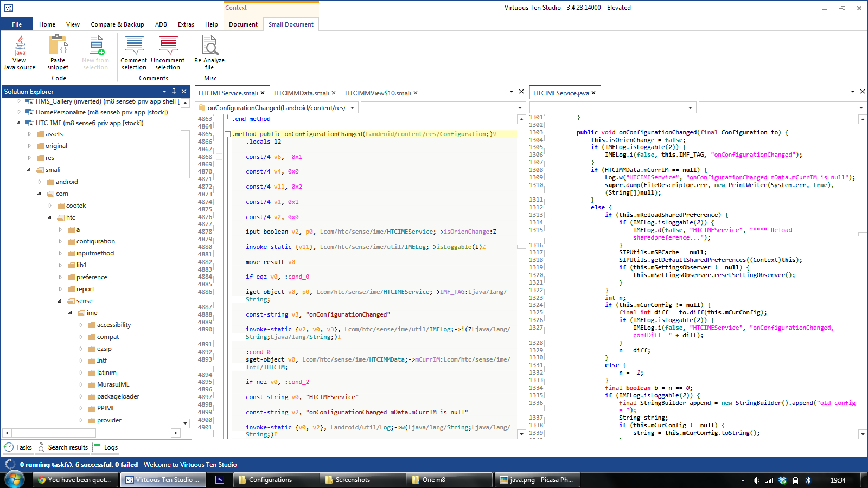
Task: Open the Solution Explorer options dropdown arrow
Action: pos(164,91)
